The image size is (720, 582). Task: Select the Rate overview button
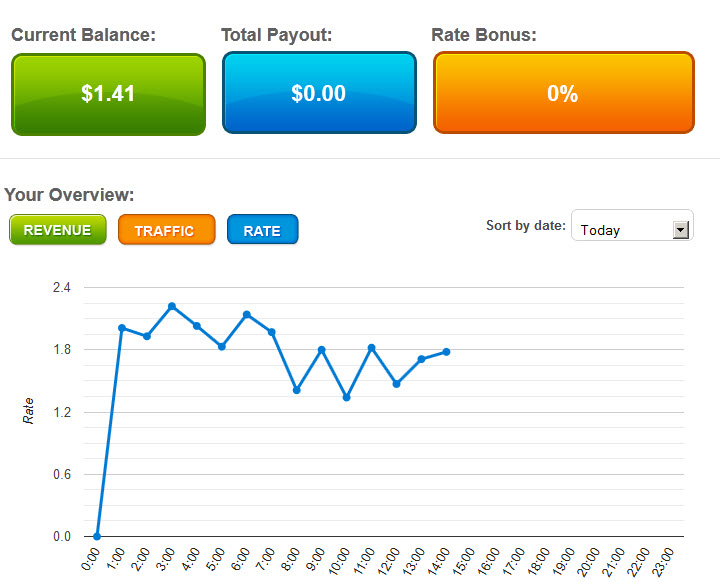(262, 230)
